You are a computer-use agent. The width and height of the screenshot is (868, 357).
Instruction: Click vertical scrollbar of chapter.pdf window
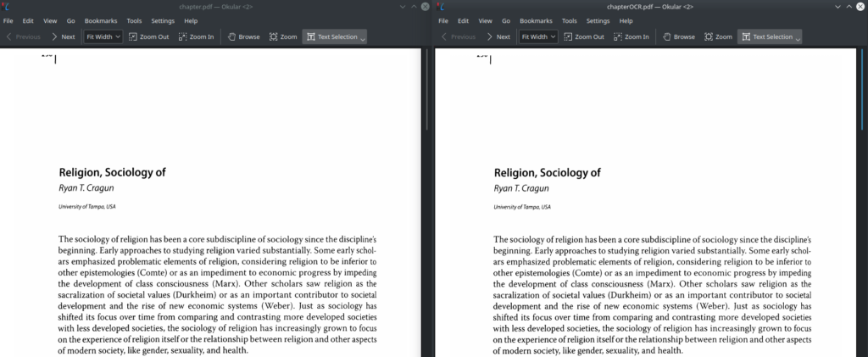[427, 88]
